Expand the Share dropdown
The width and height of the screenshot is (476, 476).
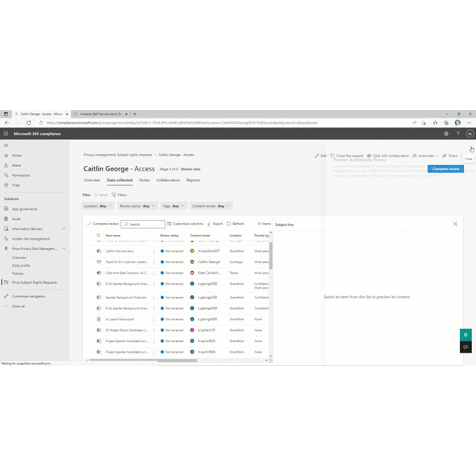[452, 156]
